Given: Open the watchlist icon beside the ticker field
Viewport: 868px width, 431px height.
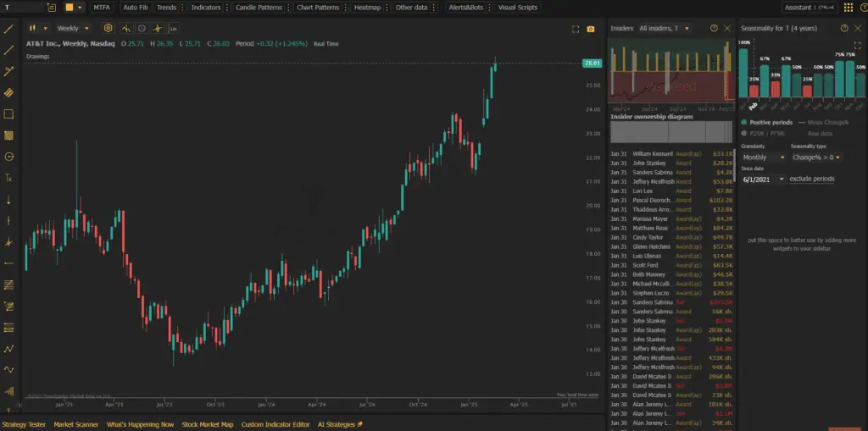Looking at the screenshot, I should (51, 7).
